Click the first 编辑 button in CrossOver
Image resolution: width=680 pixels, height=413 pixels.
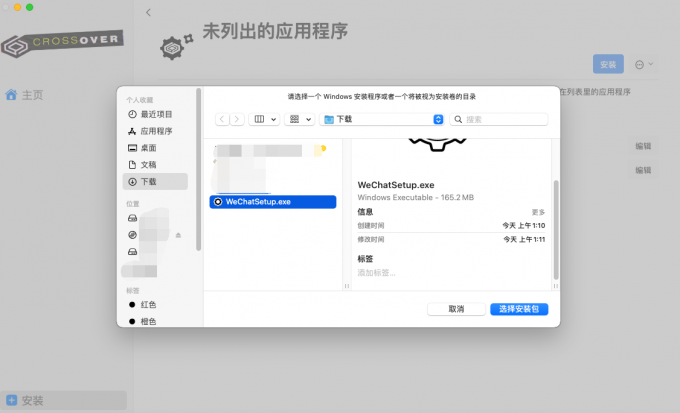click(x=643, y=146)
